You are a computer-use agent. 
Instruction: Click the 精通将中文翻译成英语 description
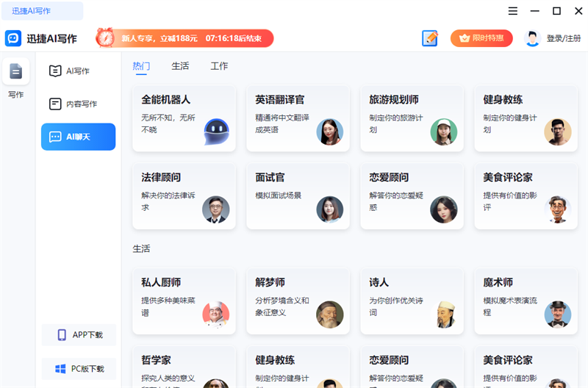point(282,123)
